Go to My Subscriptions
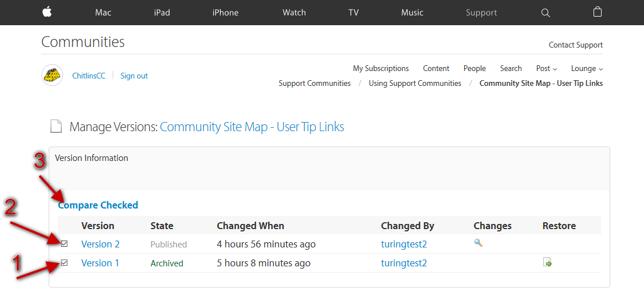The image size is (644, 307). (x=380, y=68)
